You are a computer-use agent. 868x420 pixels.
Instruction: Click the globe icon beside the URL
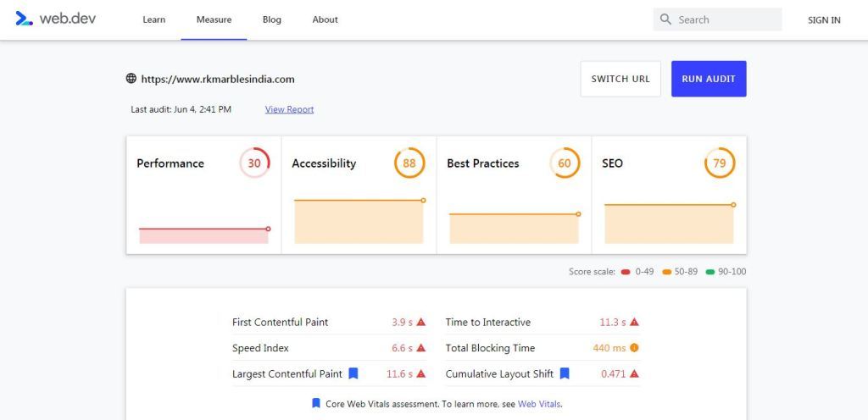point(131,79)
